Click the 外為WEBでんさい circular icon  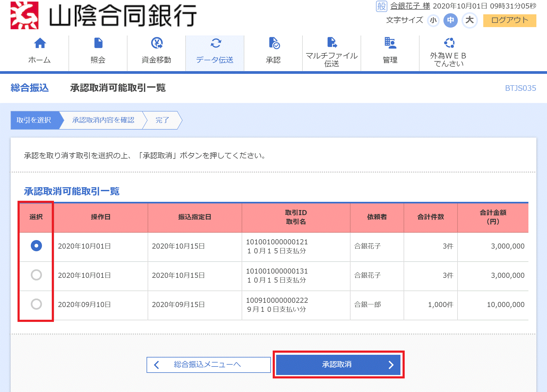(x=449, y=43)
